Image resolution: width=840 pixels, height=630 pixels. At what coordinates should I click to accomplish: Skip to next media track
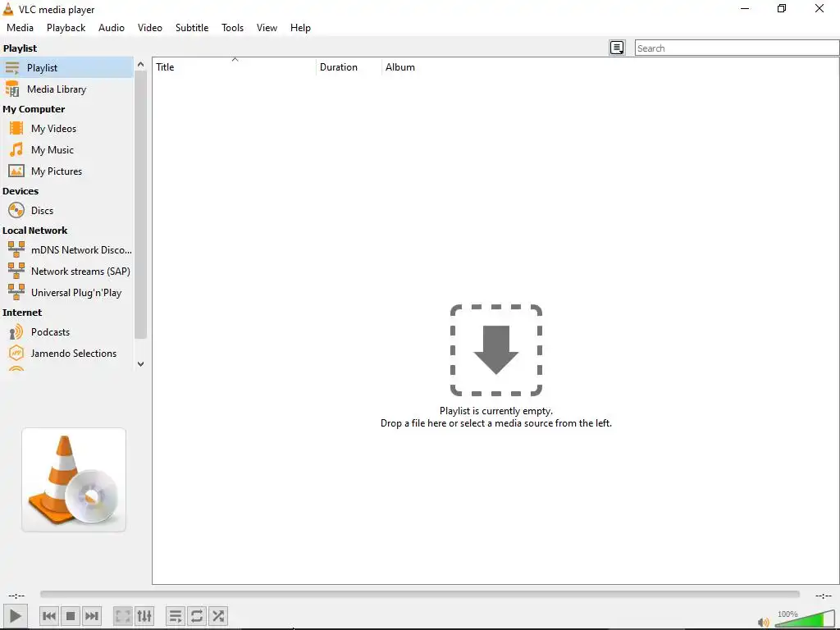[x=92, y=616]
